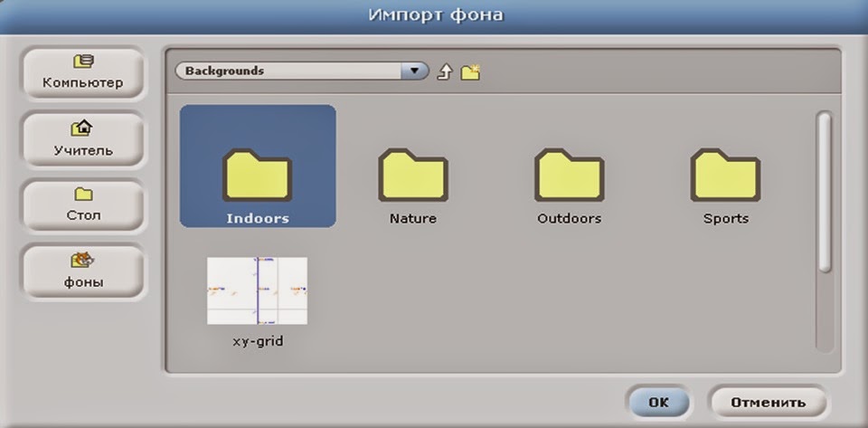The height and width of the screenshot is (428, 868).
Task: Open the Indoors folder icon
Action: click(258, 175)
